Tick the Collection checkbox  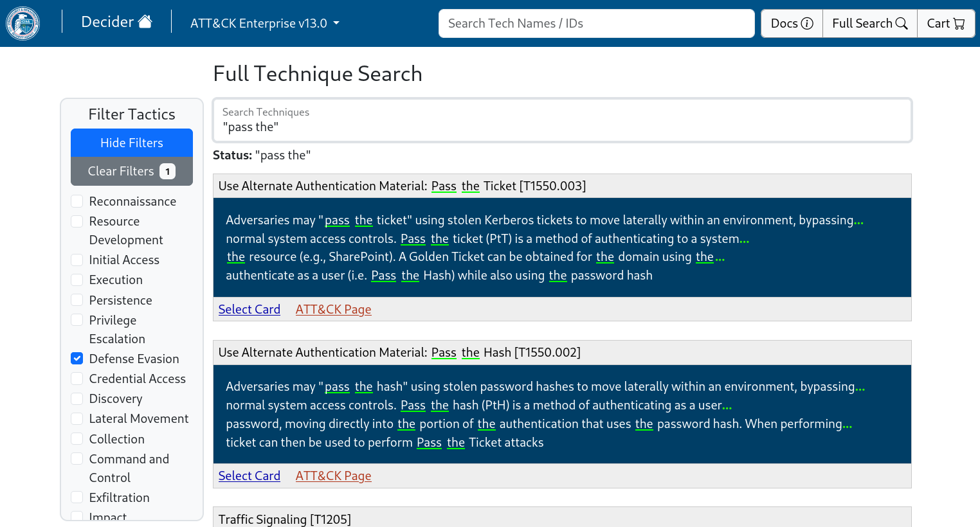77,439
